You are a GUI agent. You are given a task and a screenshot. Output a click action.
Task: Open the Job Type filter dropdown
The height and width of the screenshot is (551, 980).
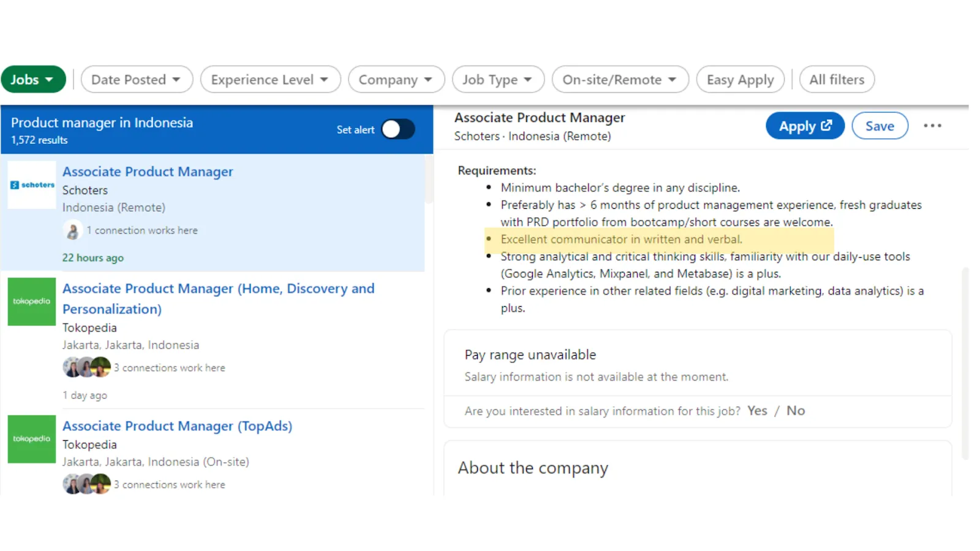point(497,80)
